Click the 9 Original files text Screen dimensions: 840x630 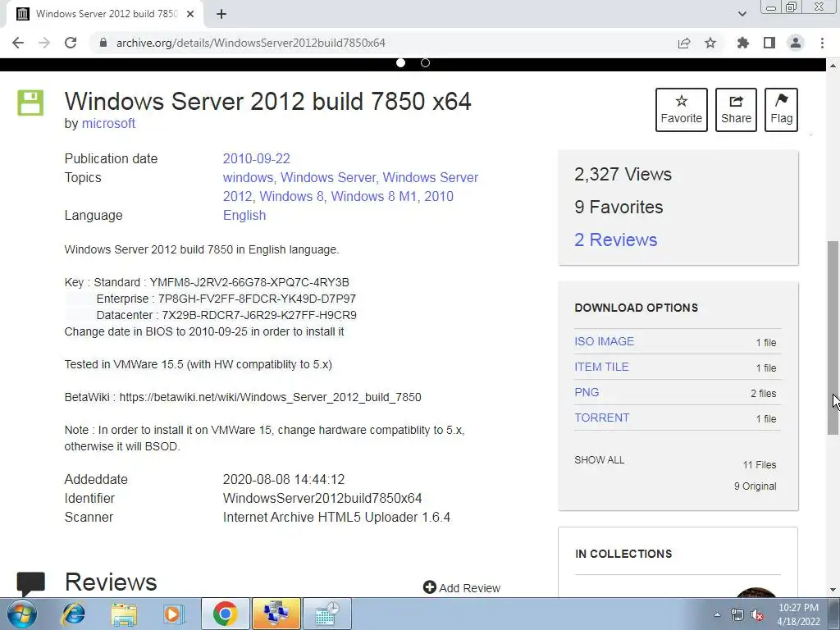point(755,486)
